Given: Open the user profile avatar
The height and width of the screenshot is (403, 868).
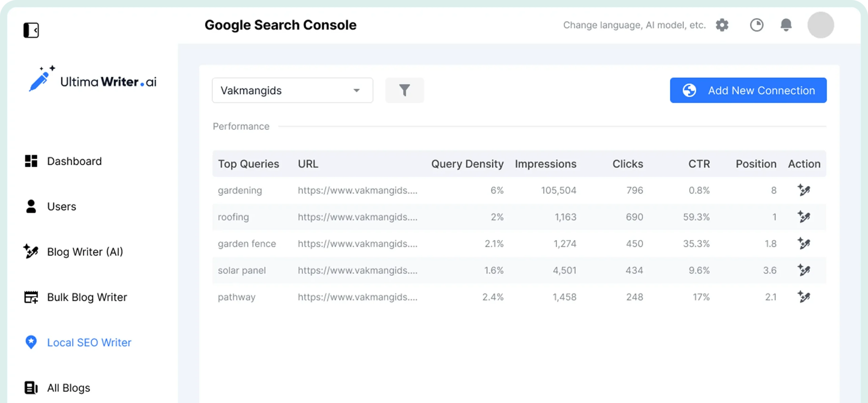Looking at the screenshot, I should pos(821,25).
